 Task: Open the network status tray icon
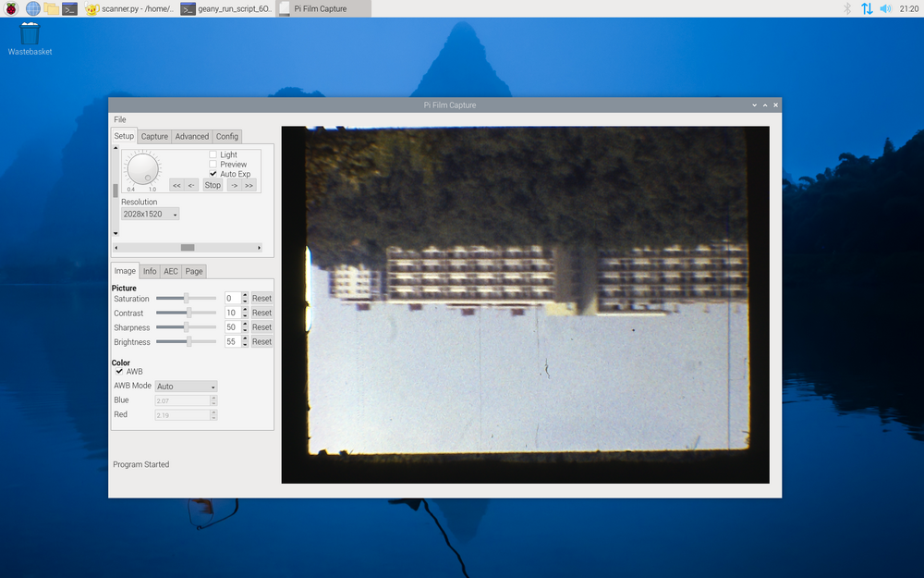pyautogui.click(x=867, y=8)
